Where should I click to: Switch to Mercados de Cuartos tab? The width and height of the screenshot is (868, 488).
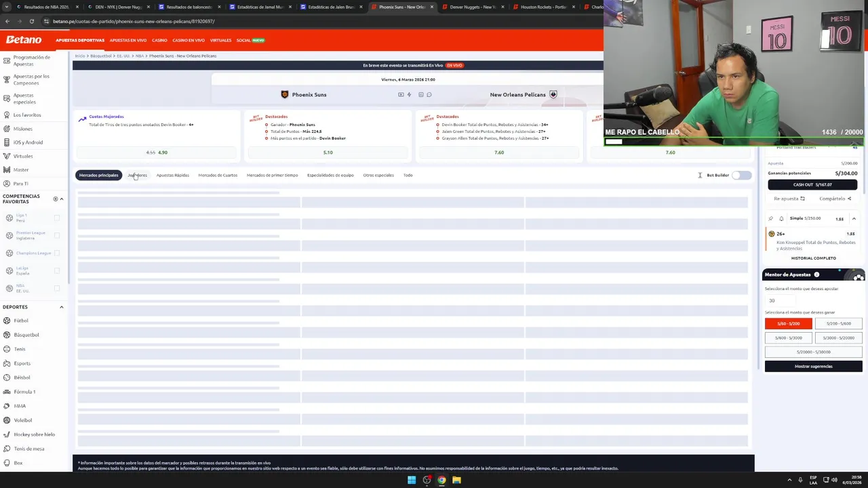pos(218,175)
